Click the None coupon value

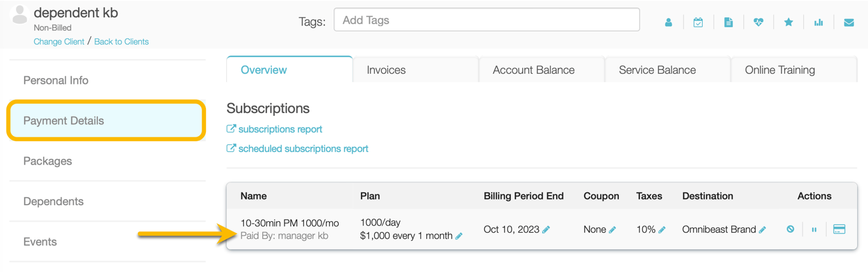pos(595,229)
